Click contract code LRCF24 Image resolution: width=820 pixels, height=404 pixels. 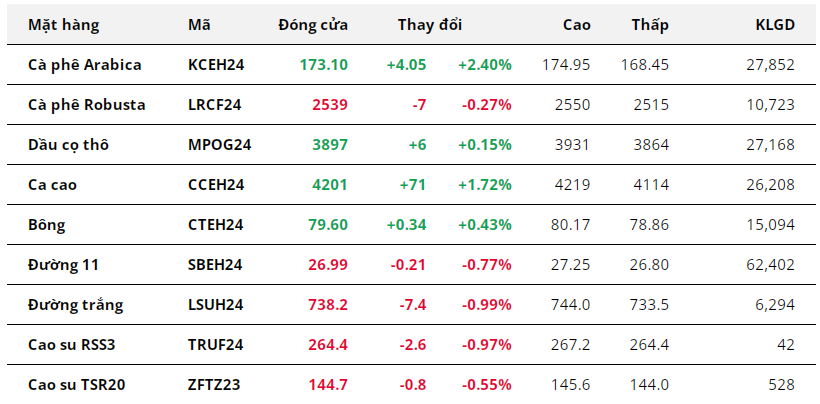tap(215, 105)
